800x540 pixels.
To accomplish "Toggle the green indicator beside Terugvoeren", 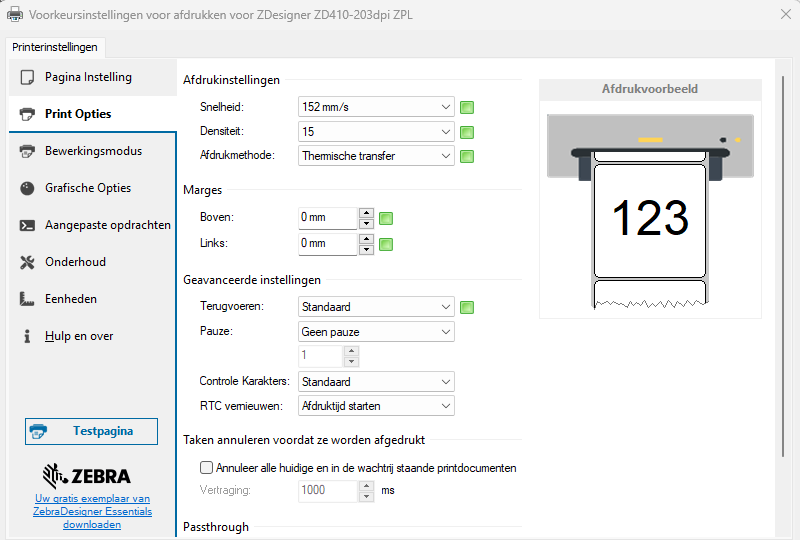I will click(x=466, y=307).
